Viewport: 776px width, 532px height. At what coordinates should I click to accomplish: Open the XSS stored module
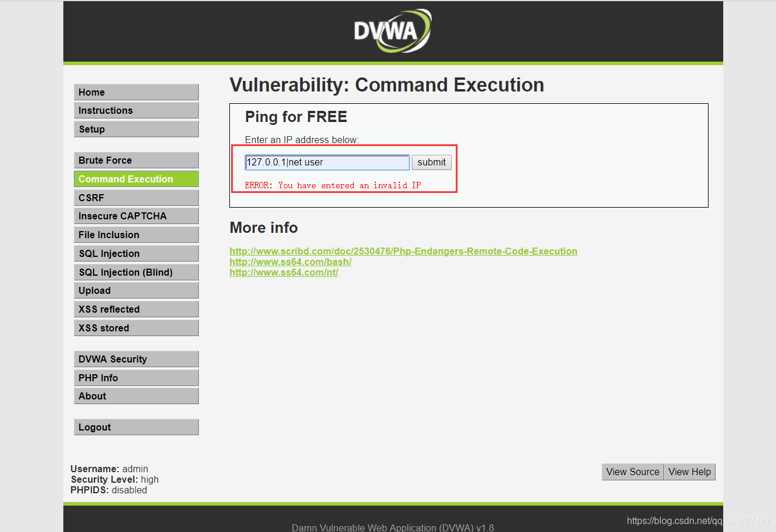tap(136, 328)
